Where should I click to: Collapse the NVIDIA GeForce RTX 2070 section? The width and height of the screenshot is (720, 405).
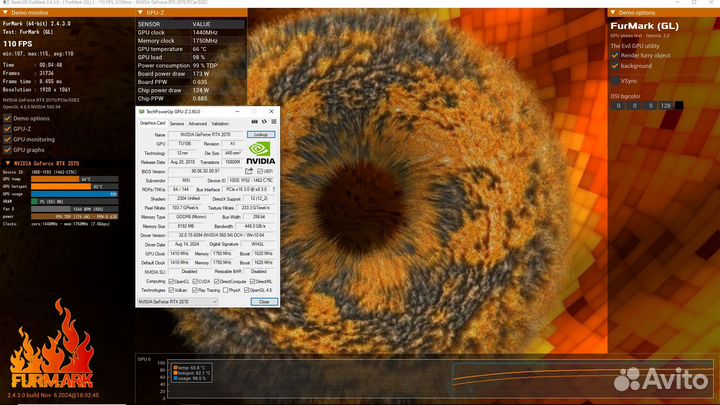coord(8,163)
